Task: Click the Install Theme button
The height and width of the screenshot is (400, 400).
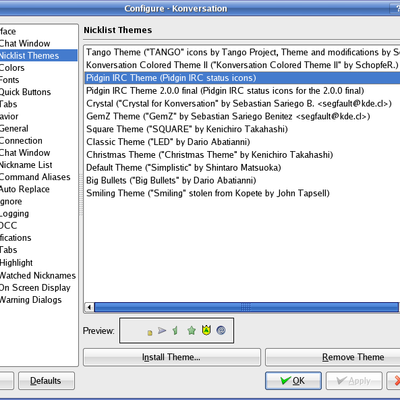Action: coord(172,357)
